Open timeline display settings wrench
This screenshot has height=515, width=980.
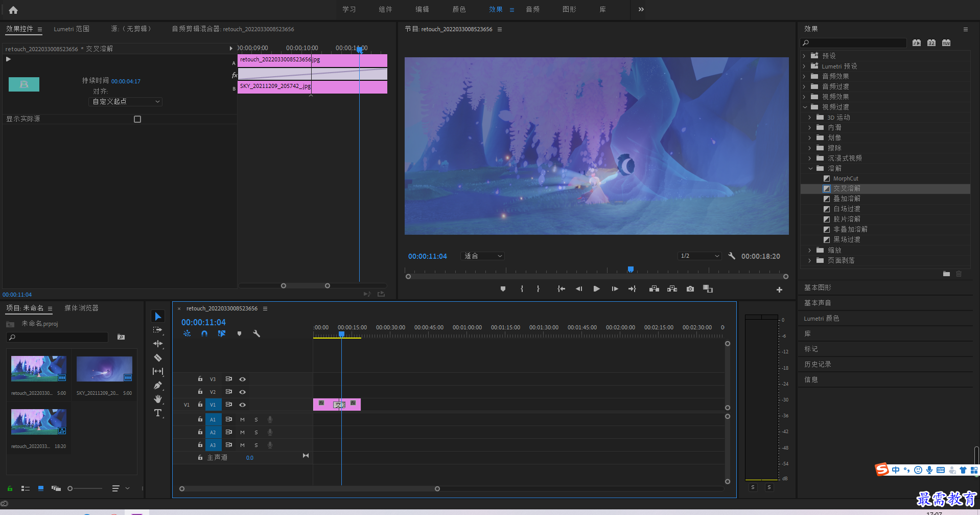[256, 333]
